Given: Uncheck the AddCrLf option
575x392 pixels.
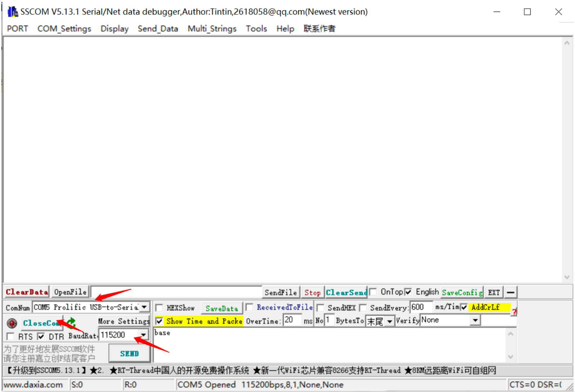Looking at the screenshot, I should click(464, 307).
